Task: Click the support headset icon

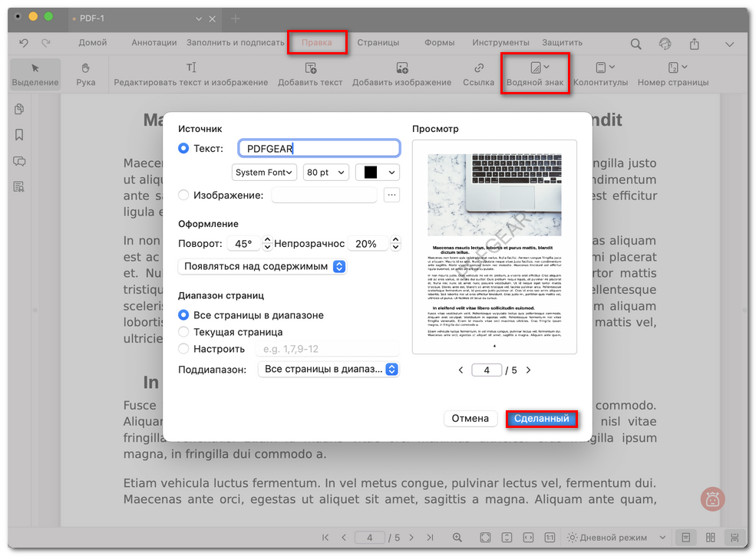Action: pos(665,44)
